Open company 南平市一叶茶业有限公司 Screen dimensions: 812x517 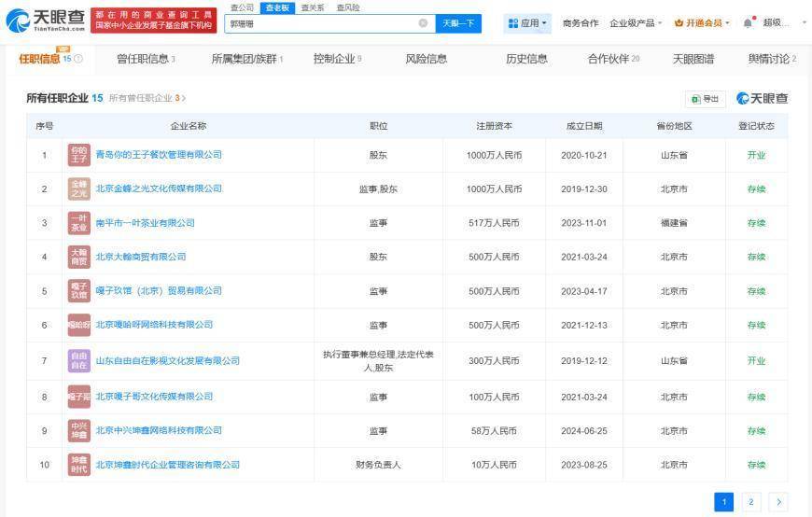[x=145, y=223]
